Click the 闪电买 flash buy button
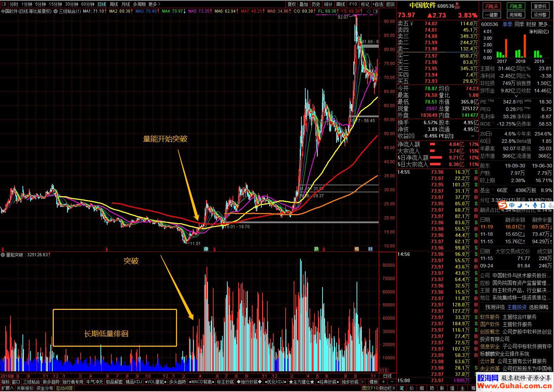 point(492,6)
